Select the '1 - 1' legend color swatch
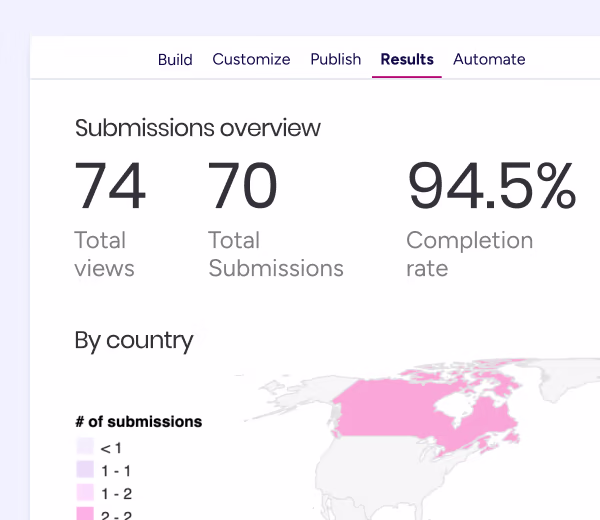The width and height of the screenshot is (600, 520). click(85, 469)
